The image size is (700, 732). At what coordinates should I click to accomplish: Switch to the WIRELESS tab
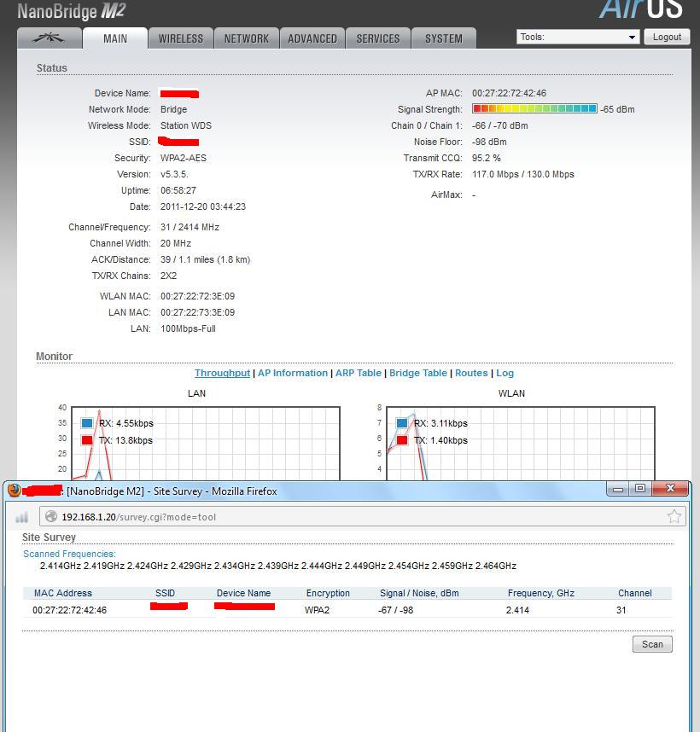pyautogui.click(x=181, y=38)
